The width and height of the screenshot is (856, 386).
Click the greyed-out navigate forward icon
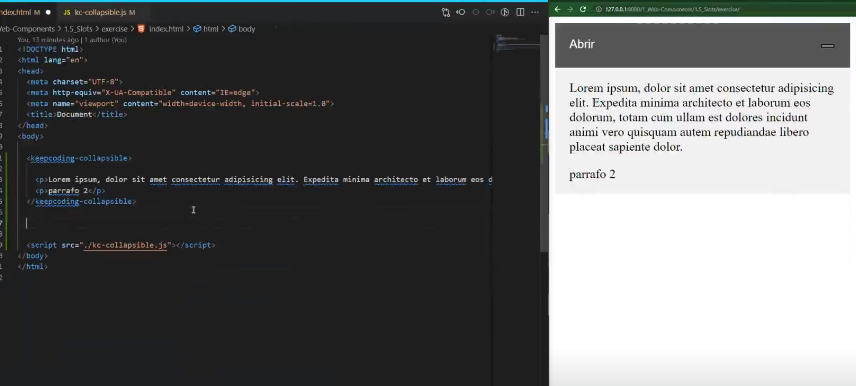(x=490, y=12)
